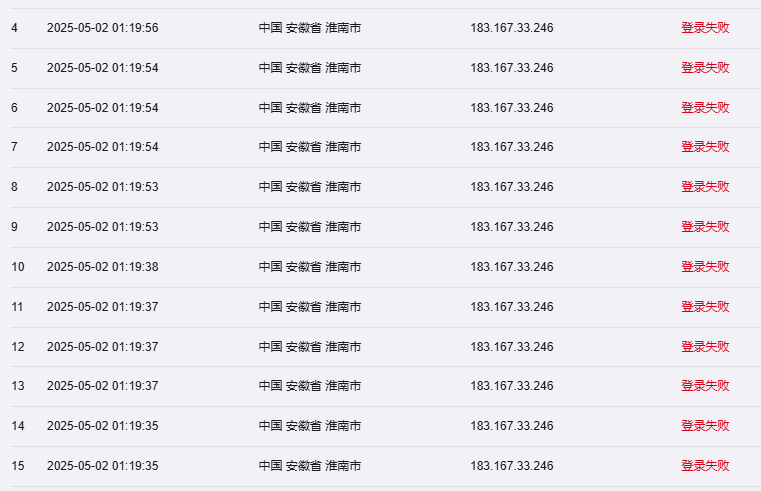The width and height of the screenshot is (761, 491).
Task: Select the timestamp in row 14
Action: click(103, 426)
